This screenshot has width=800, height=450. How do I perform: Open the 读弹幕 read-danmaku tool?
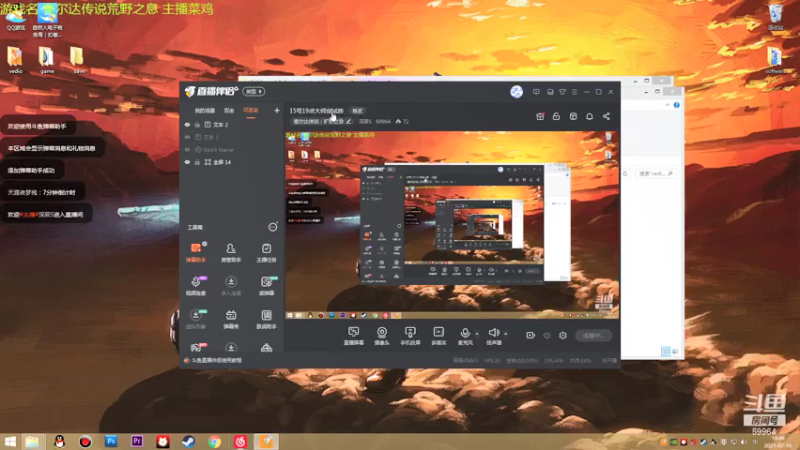tap(266, 286)
